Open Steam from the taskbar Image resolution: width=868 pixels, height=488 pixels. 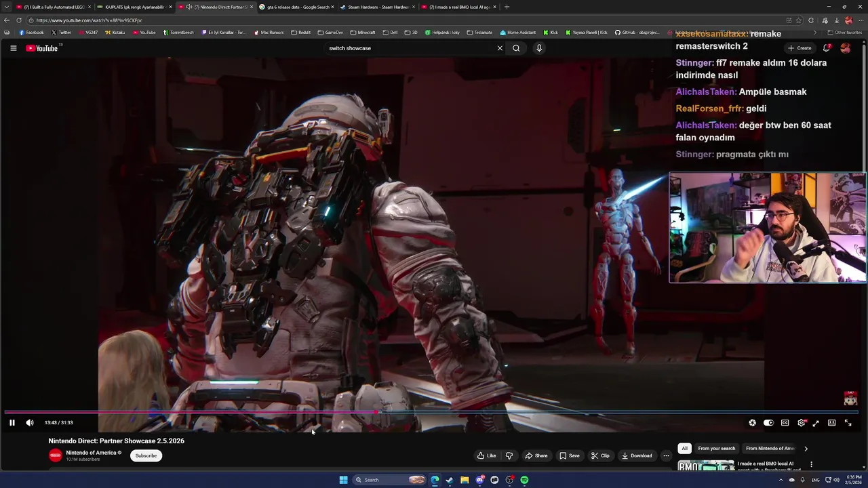(450, 480)
